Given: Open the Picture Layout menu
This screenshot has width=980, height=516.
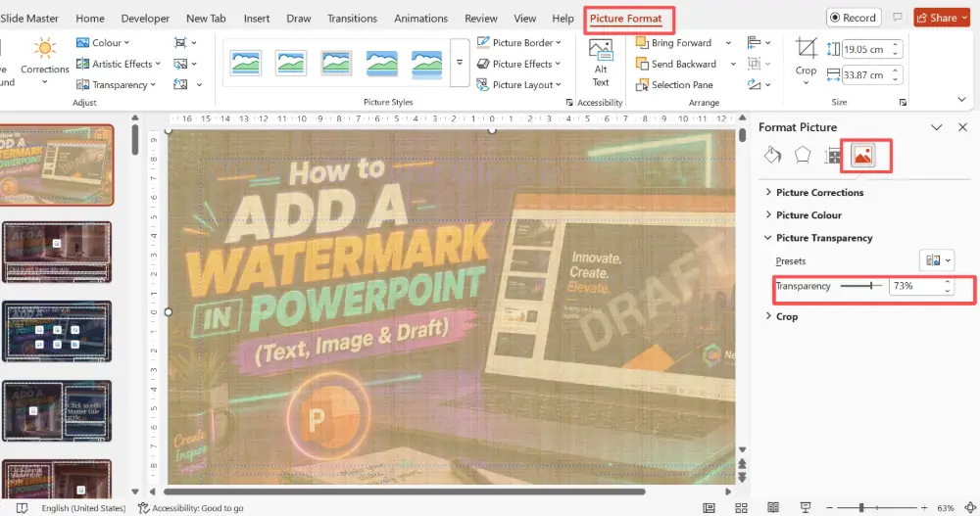Looking at the screenshot, I should 518,84.
